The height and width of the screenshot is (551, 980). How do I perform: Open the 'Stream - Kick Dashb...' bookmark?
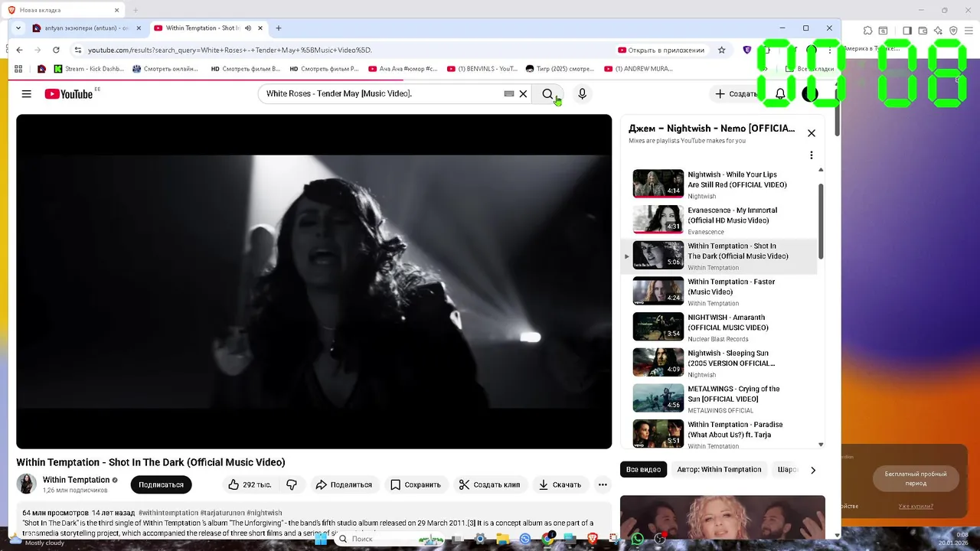coord(89,69)
